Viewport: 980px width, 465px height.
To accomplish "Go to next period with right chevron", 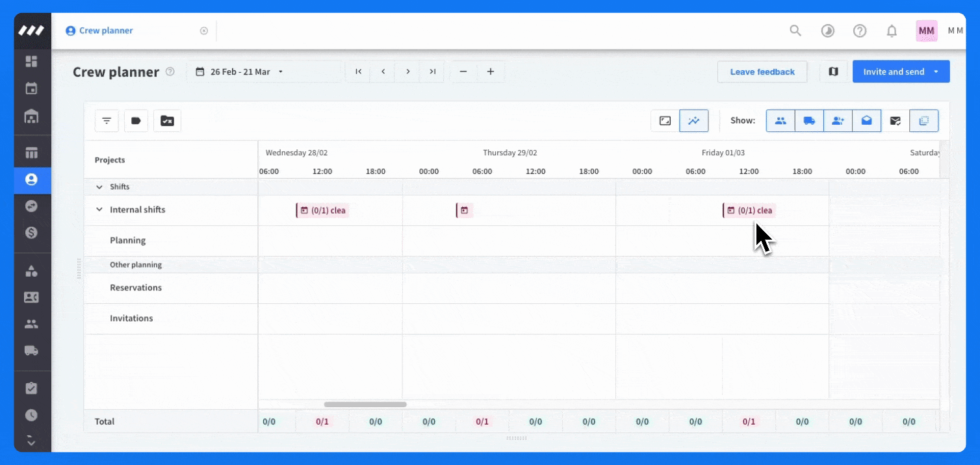I will tap(408, 71).
